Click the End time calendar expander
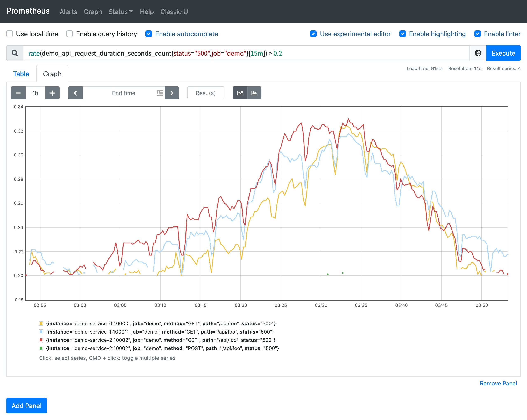Viewport: 527px width, 420px height. click(160, 93)
